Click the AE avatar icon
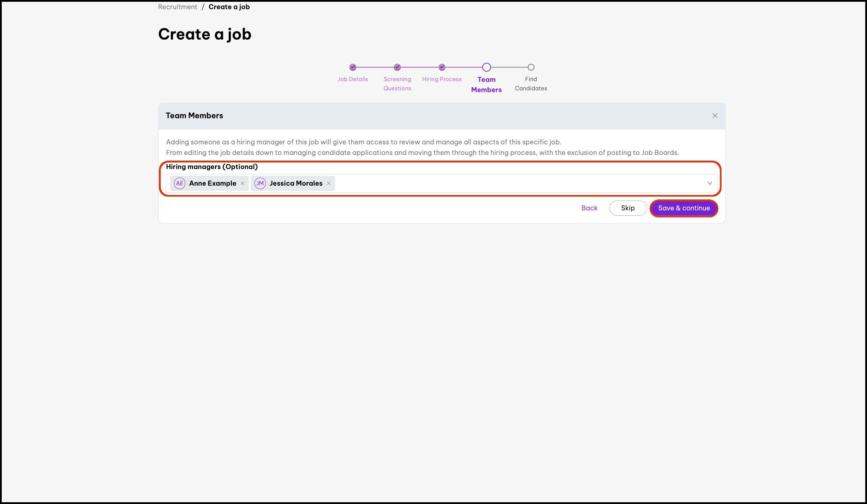 click(x=180, y=183)
